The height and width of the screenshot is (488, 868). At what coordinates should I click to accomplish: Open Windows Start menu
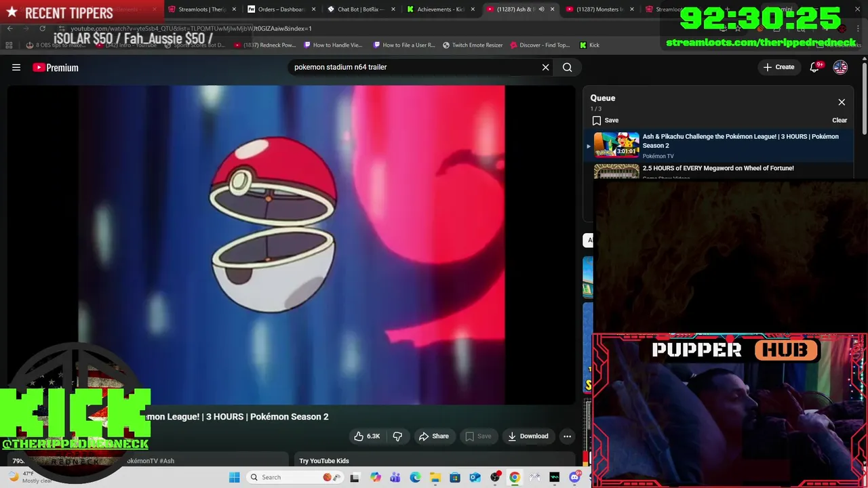tap(235, 477)
